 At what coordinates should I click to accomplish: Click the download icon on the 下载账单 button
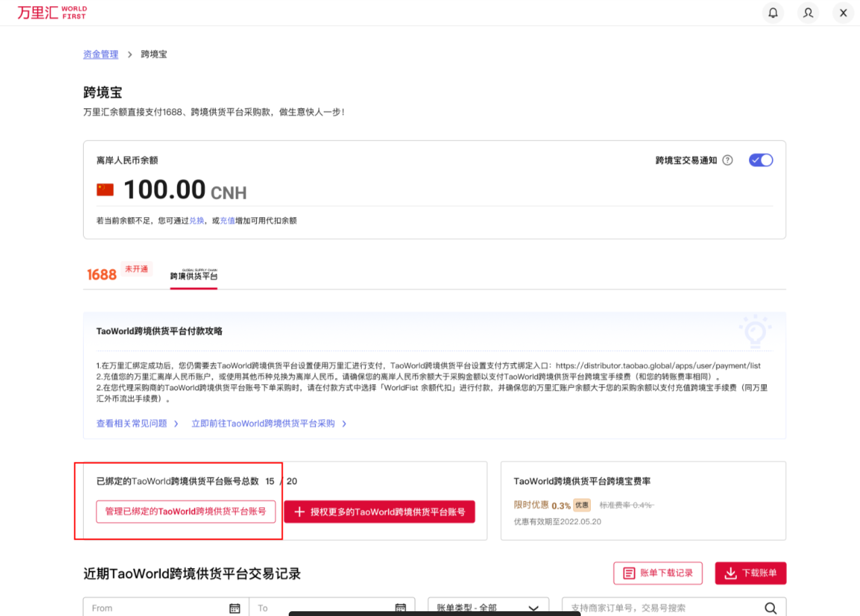730,573
